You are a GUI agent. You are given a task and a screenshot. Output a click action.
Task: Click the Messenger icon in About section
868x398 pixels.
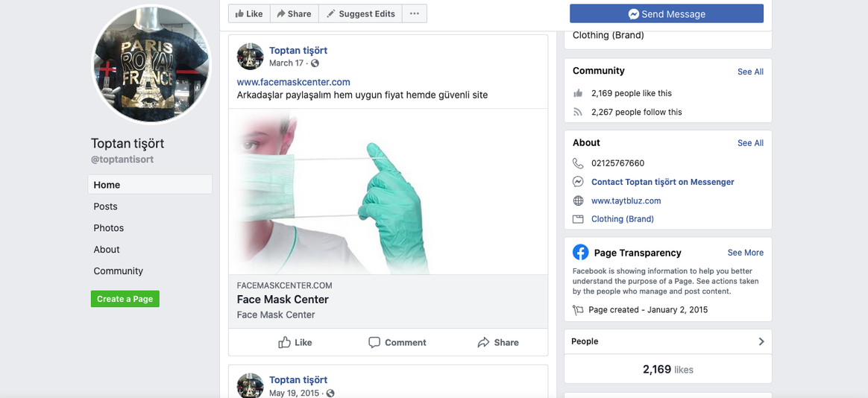[578, 182]
